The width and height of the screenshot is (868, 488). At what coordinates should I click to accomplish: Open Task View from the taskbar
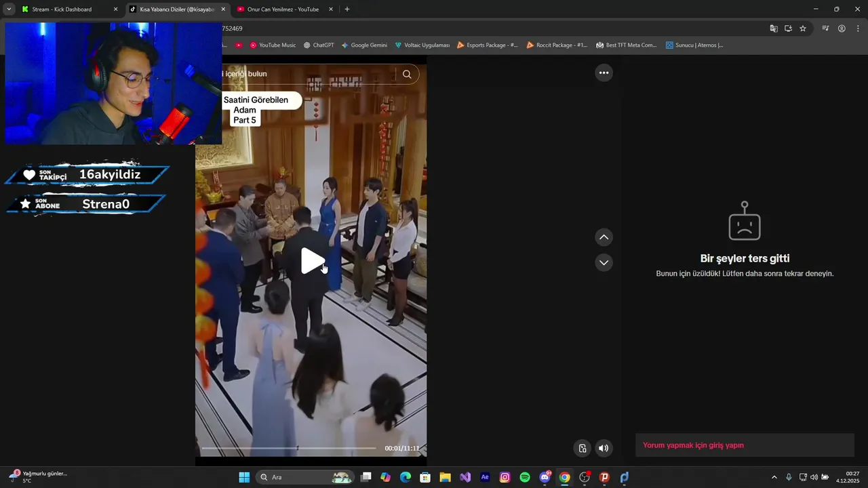click(366, 477)
